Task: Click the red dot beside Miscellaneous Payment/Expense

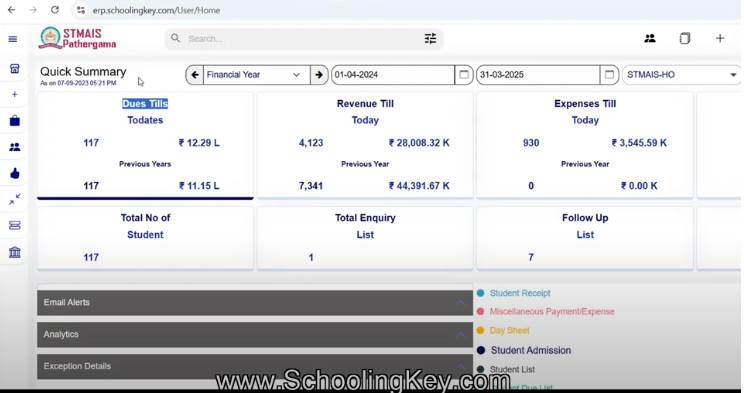Action: pyautogui.click(x=480, y=311)
